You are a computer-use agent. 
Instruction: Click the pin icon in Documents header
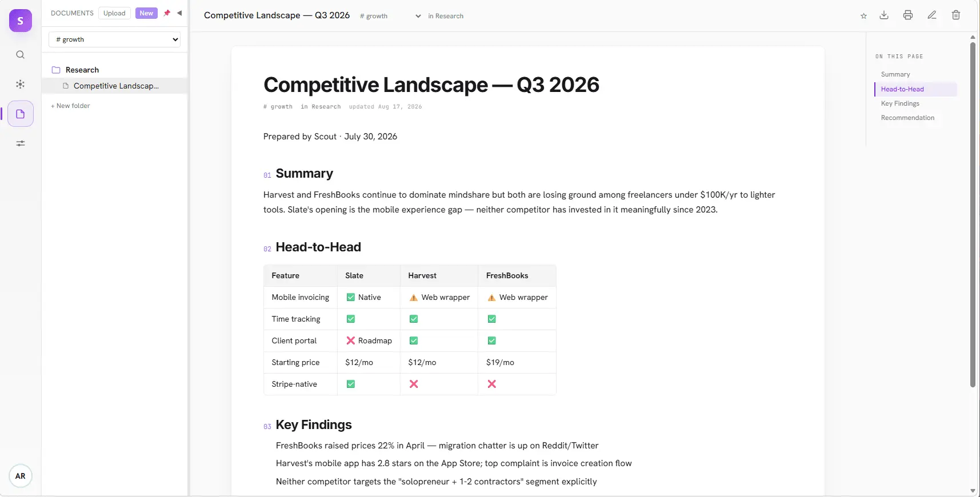pos(167,13)
